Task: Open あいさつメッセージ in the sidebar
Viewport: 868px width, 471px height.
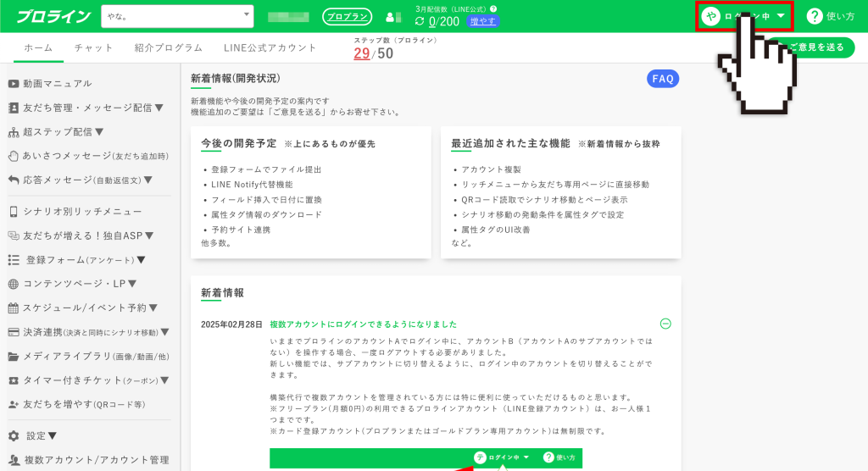Action: [x=95, y=156]
